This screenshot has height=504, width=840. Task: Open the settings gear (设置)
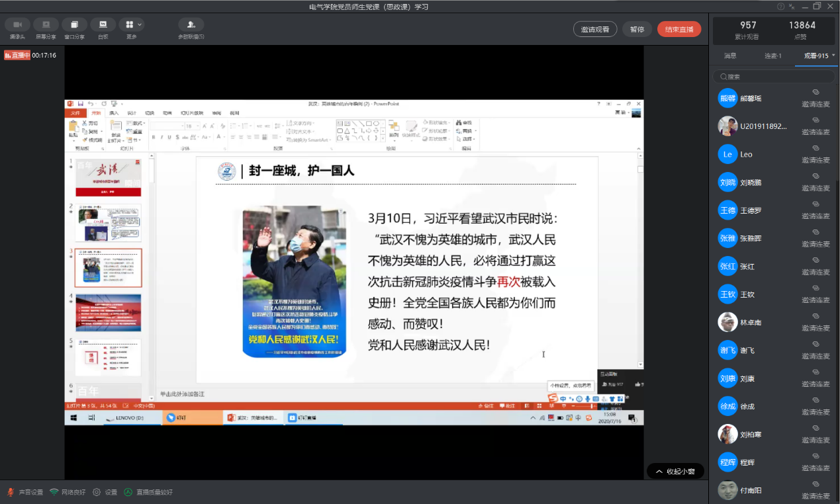click(97, 492)
